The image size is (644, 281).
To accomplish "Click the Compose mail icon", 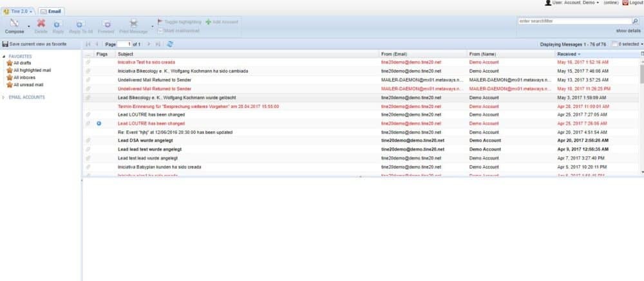I will click(x=14, y=23).
